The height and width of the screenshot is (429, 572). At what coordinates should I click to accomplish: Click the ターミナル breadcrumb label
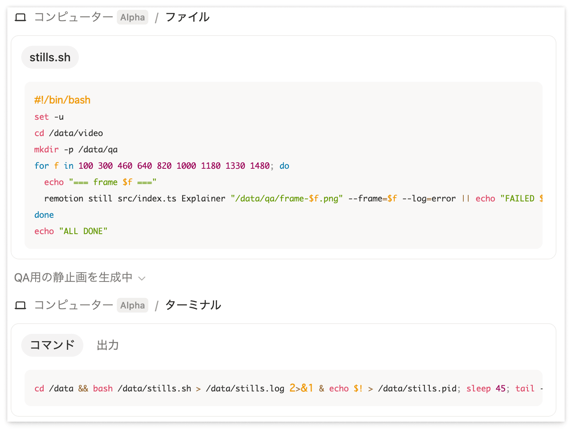[193, 305]
